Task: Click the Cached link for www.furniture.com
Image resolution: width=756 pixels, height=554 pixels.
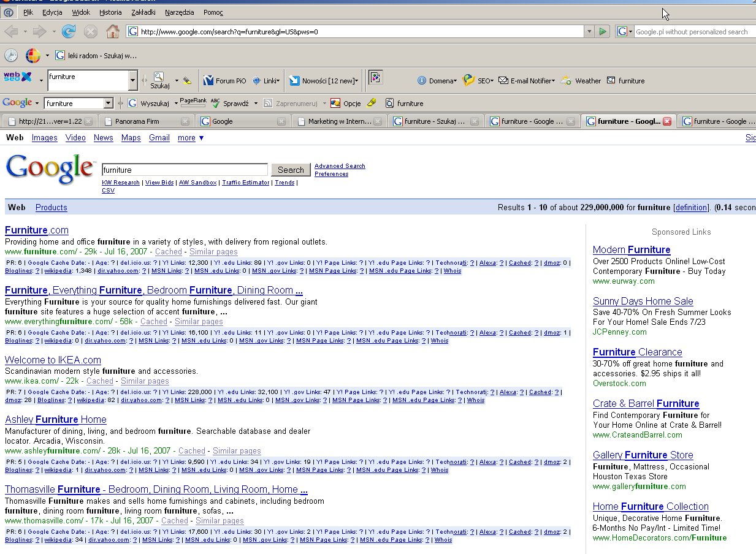Action: click(x=169, y=251)
